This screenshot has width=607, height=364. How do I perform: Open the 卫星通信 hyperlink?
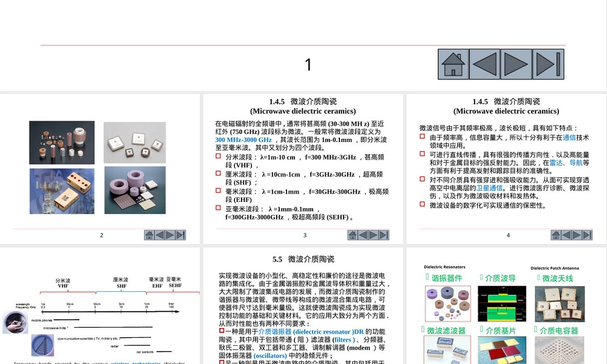[x=489, y=187]
